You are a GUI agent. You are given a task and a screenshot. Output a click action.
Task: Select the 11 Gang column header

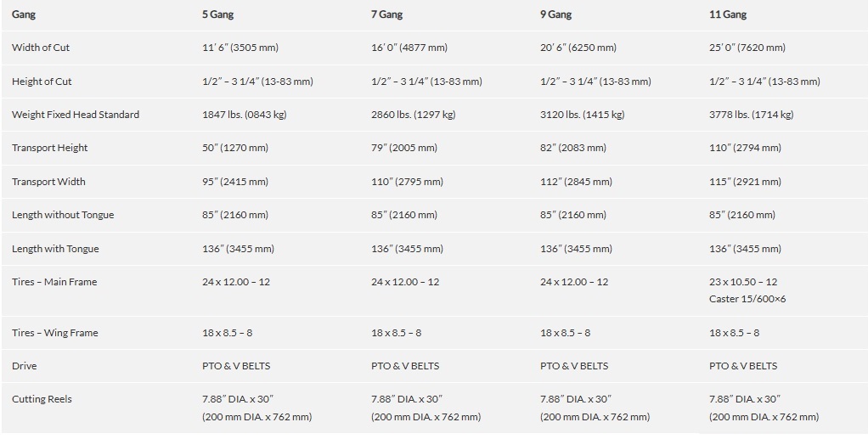[x=728, y=14]
